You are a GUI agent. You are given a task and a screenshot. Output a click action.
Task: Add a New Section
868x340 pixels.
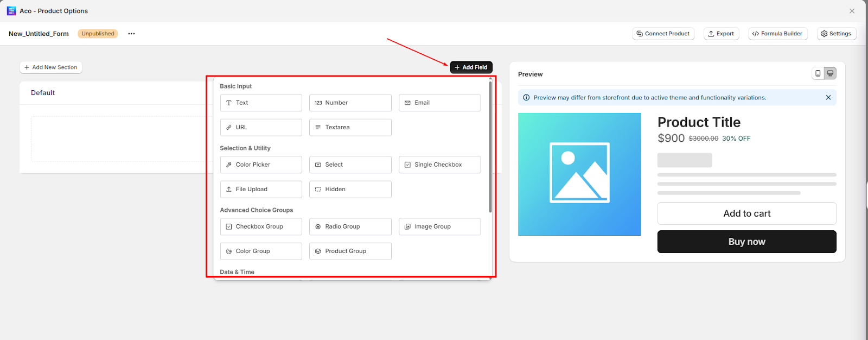(x=51, y=67)
